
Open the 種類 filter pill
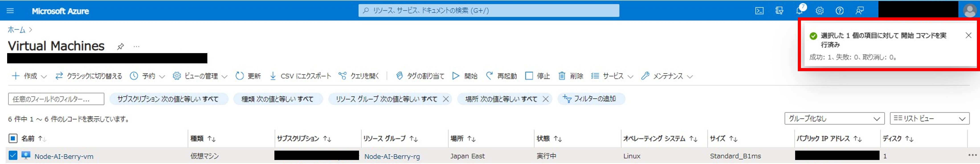pyautogui.click(x=278, y=99)
